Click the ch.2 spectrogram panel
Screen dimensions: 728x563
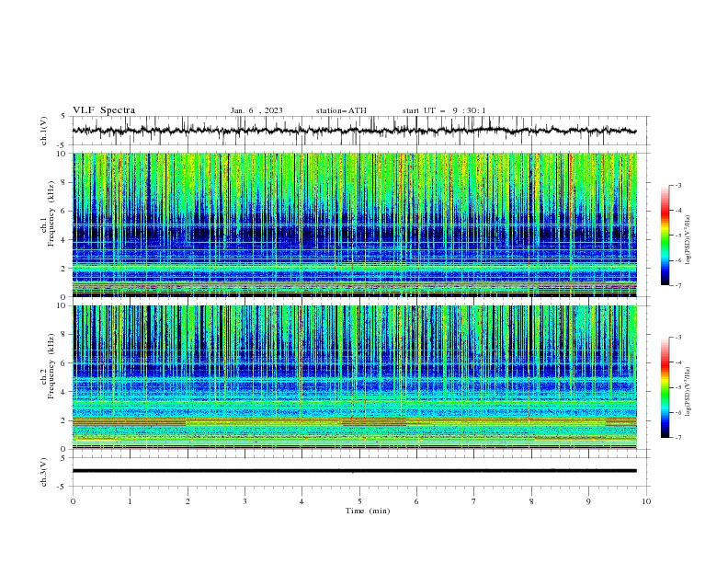pyautogui.click(x=354, y=377)
